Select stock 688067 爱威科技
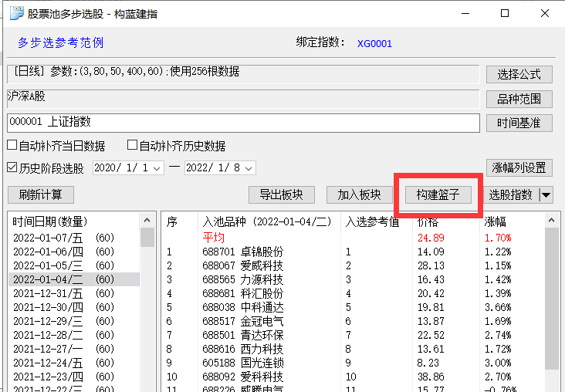 coord(354,265)
